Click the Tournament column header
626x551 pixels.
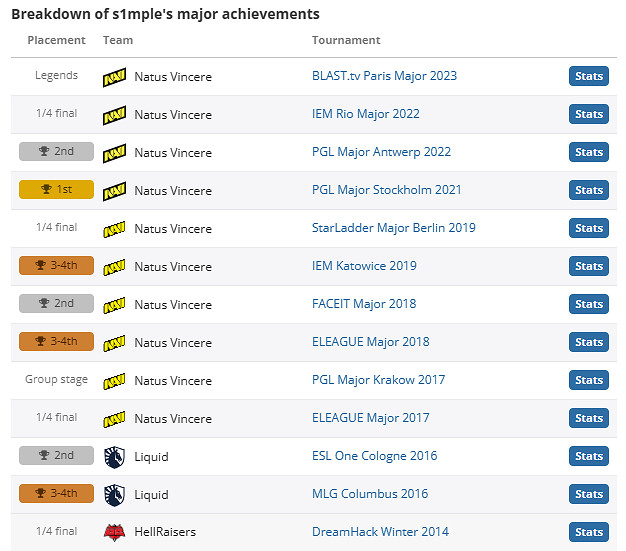(346, 41)
